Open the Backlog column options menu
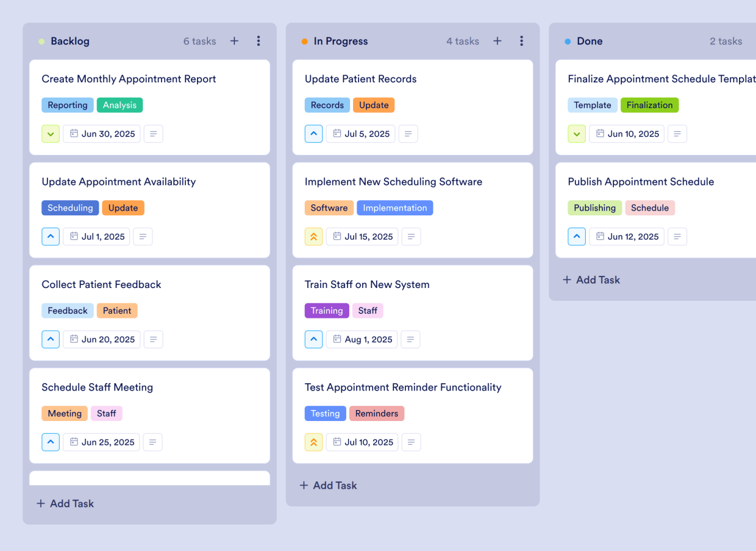 coord(259,41)
